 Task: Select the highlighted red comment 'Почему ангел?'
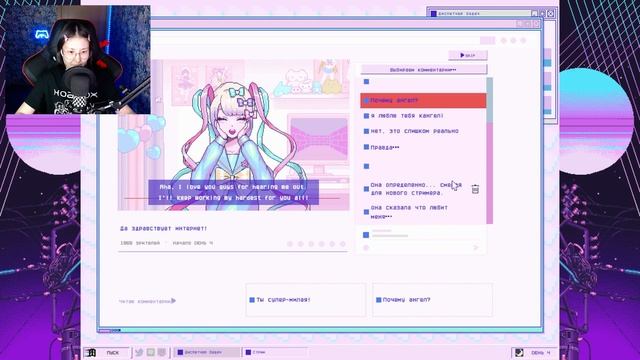tap(423, 100)
